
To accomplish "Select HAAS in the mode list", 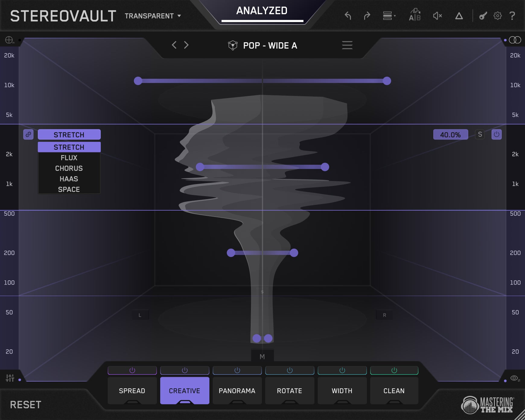I will pyautogui.click(x=69, y=179).
